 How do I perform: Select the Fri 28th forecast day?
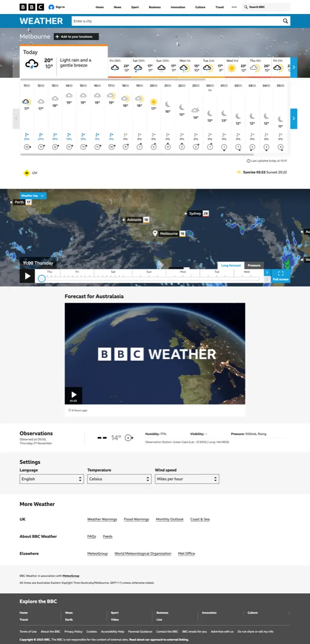[x=120, y=67]
